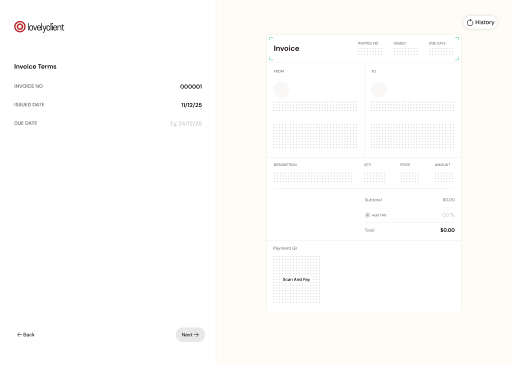Click the Add tax plus icon

pyautogui.click(x=367, y=215)
